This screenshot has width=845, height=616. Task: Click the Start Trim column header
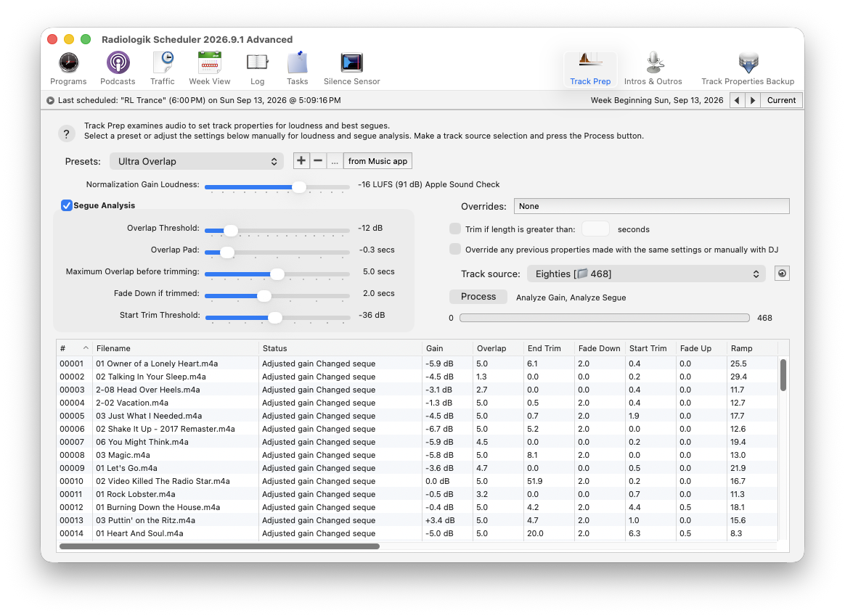[x=650, y=348]
